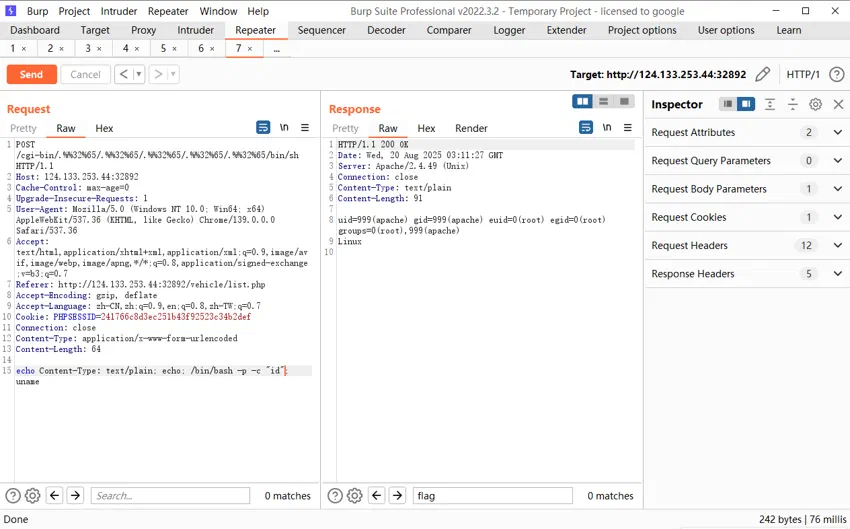Screen dimensions: 850x529
Task: Switch to the Proxy tab
Action: [x=143, y=30]
